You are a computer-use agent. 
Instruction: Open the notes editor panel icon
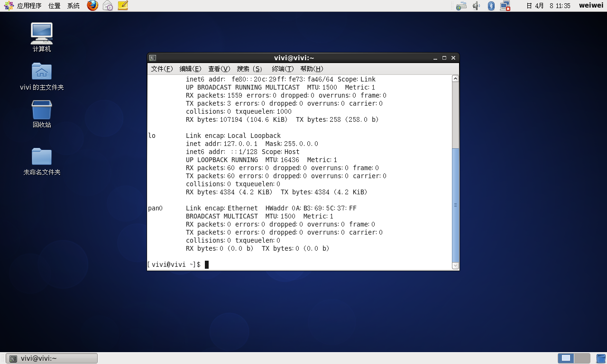coord(123,6)
